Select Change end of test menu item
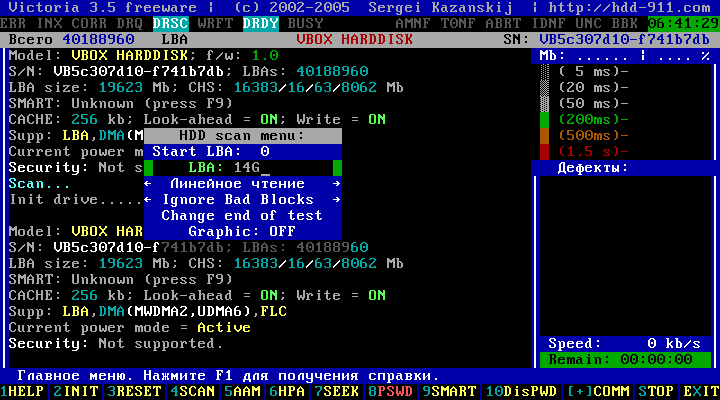This screenshot has height=400, width=720. coord(242,215)
